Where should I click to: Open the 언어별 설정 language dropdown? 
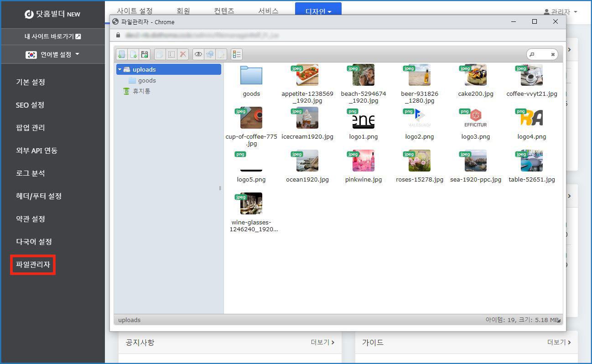point(52,54)
